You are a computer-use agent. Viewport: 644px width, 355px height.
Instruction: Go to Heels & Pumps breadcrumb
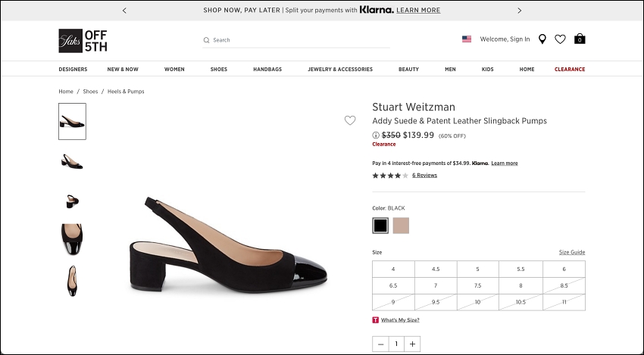126,92
